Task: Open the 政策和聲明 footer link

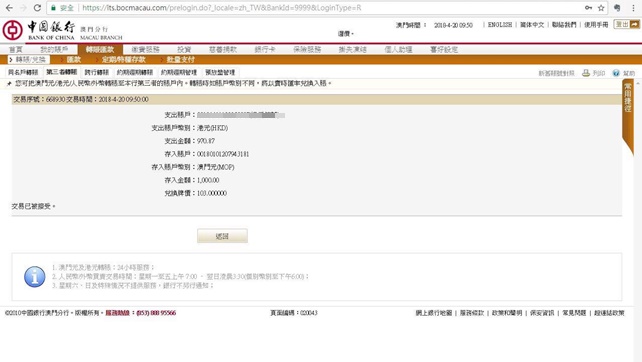Action: coord(507,313)
